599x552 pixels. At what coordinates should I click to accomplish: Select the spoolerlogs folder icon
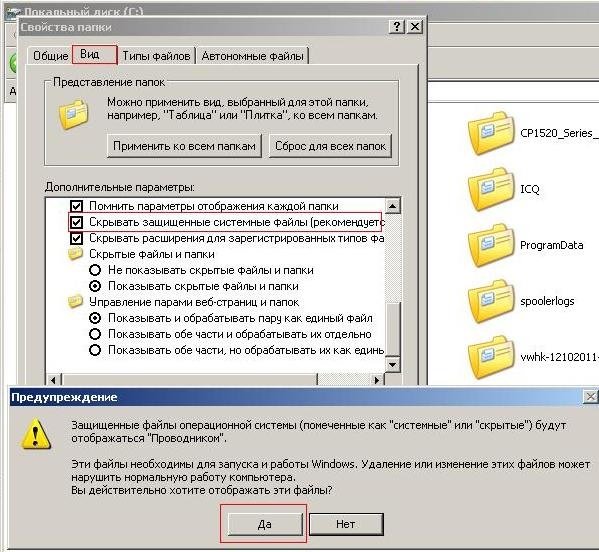click(492, 301)
